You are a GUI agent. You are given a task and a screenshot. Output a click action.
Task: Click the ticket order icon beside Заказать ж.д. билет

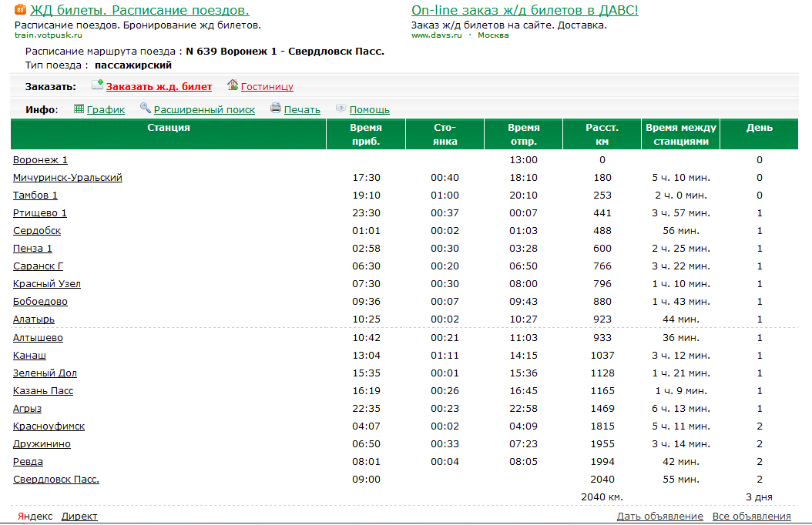(x=97, y=85)
